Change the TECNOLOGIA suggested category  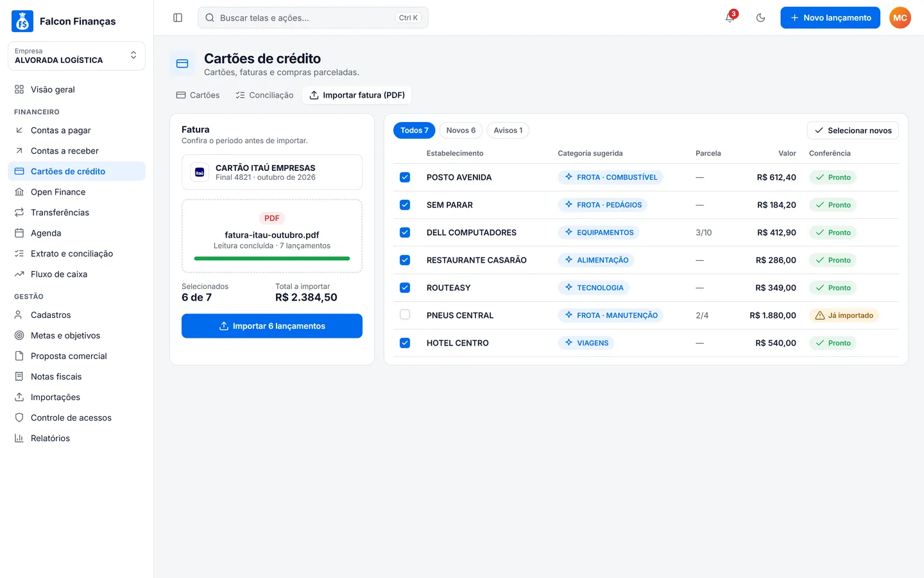pyautogui.click(x=594, y=288)
